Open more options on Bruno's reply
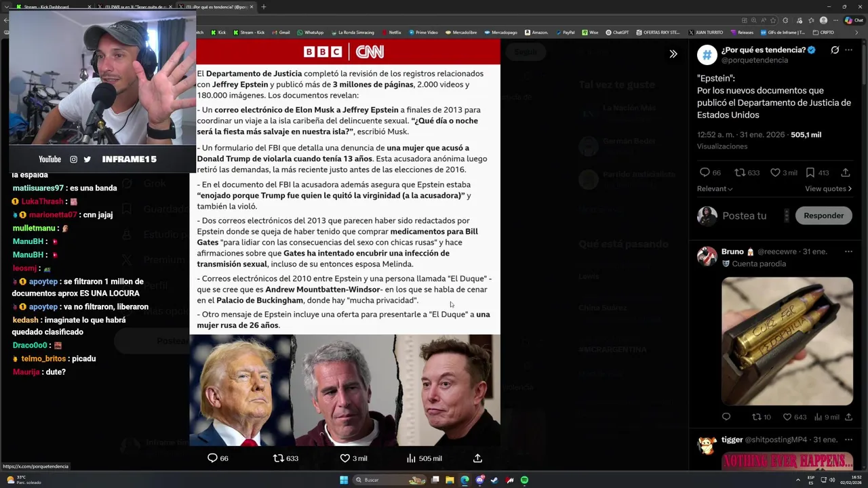 (x=848, y=251)
